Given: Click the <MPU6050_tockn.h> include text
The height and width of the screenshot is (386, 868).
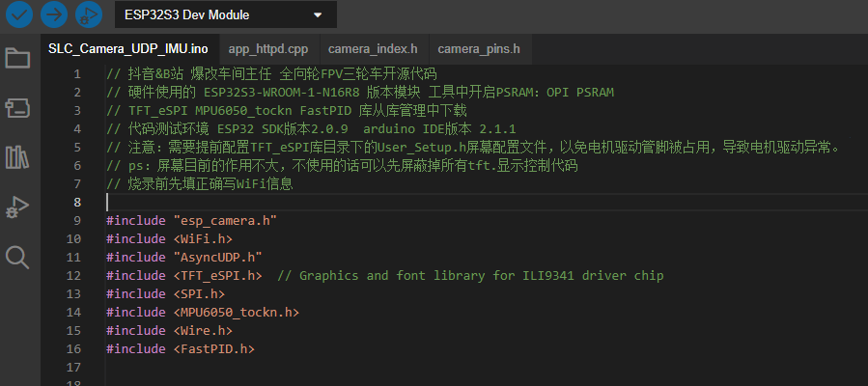Looking at the screenshot, I should pyautogui.click(x=237, y=313).
